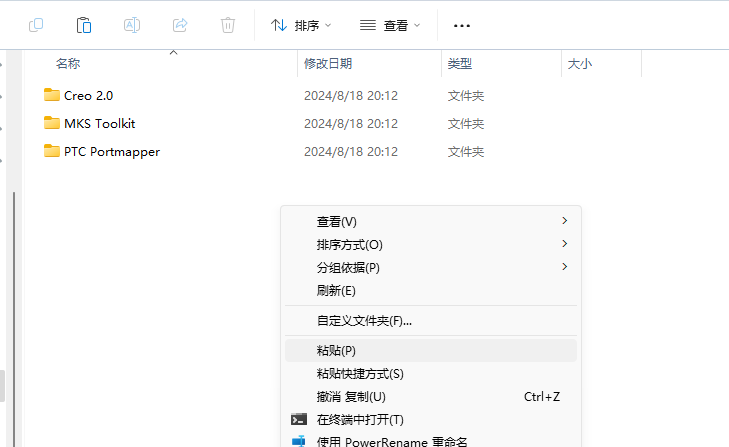Click date 2024/8/18 20:12 of PTC Portmapper
Viewport: 729px width, 447px height.
click(x=351, y=152)
